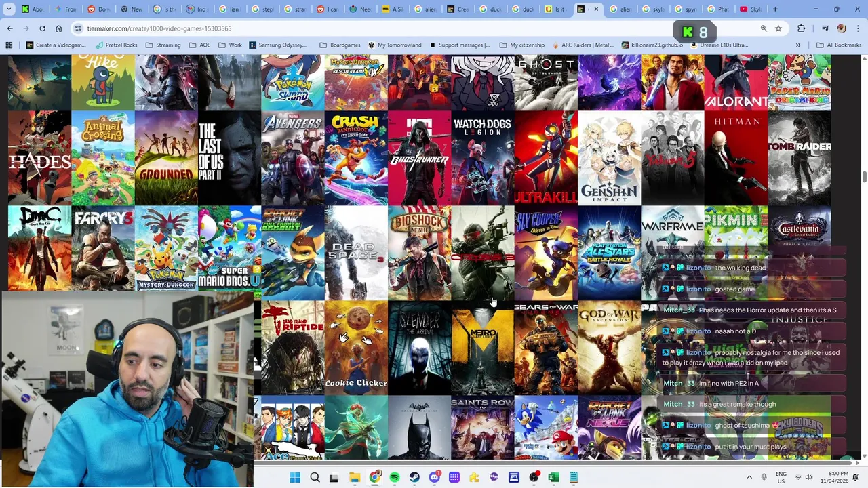Select the Watch Dogs Legion cover

click(x=483, y=158)
